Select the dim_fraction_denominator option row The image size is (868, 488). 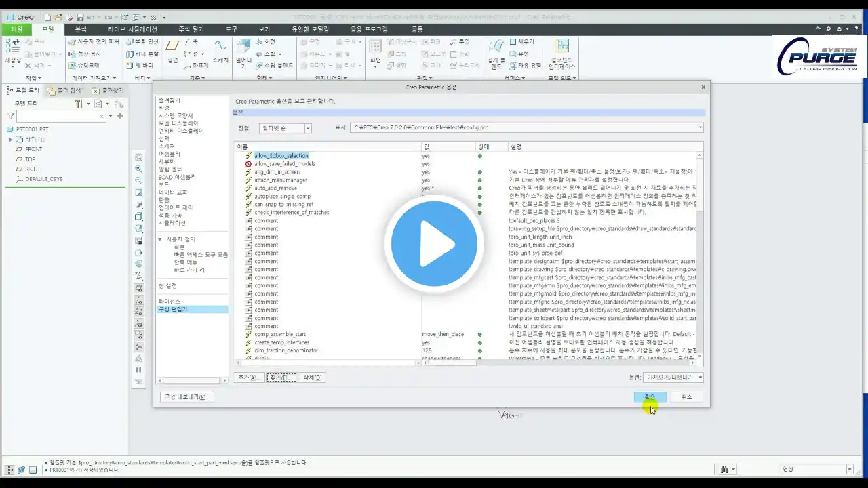286,350
